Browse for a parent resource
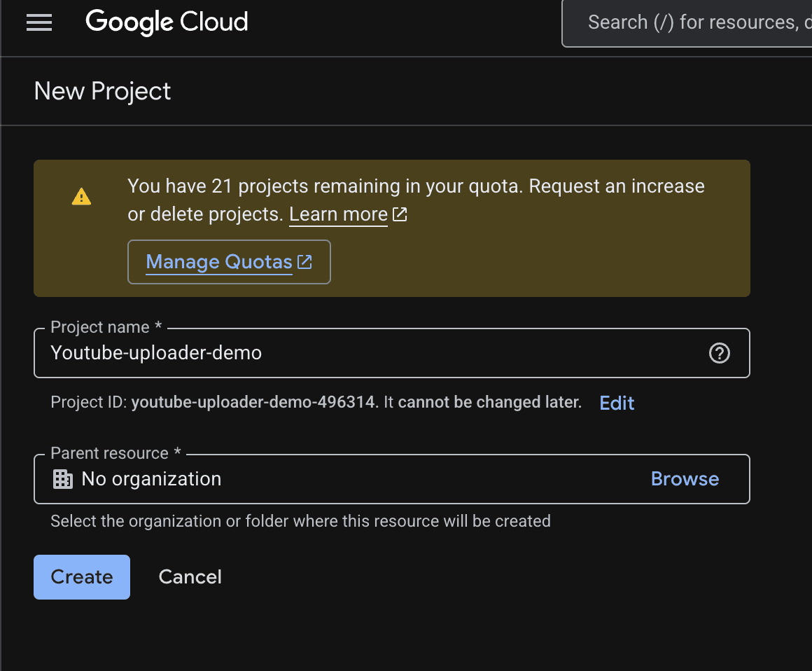The height and width of the screenshot is (671, 812). pyautogui.click(x=685, y=479)
